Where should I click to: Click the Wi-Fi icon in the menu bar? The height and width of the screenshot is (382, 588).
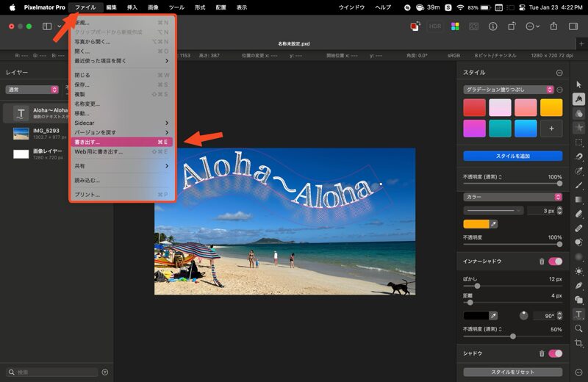[460, 7]
